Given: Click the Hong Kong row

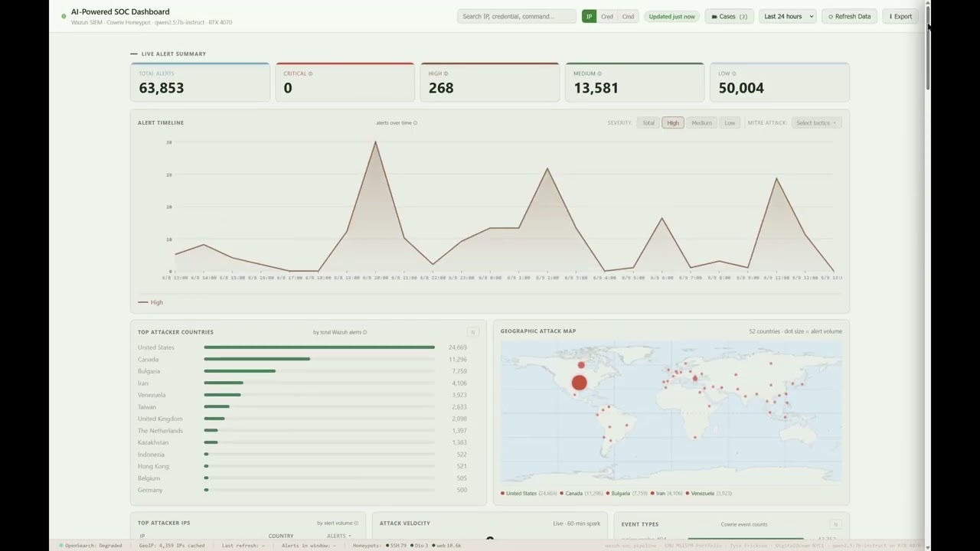Looking at the screenshot, I should [302, 466].
